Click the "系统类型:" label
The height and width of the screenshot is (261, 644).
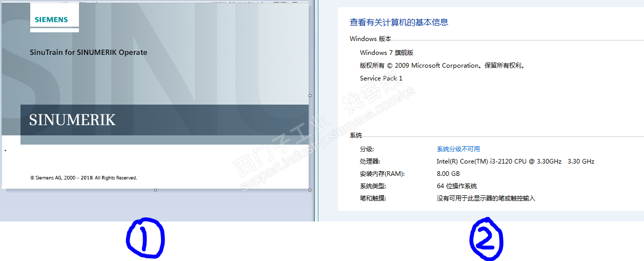373,186
